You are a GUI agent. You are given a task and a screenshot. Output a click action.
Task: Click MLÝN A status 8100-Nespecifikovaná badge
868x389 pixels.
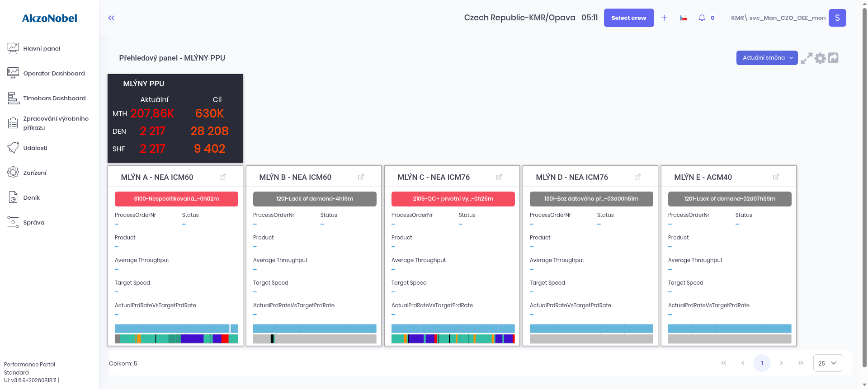[176, 199]
